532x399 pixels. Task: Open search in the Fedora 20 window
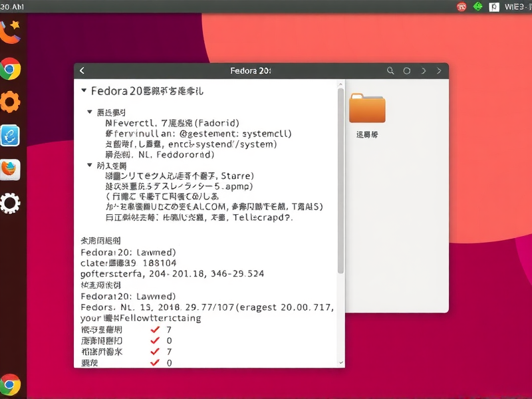tap(391, 70)
